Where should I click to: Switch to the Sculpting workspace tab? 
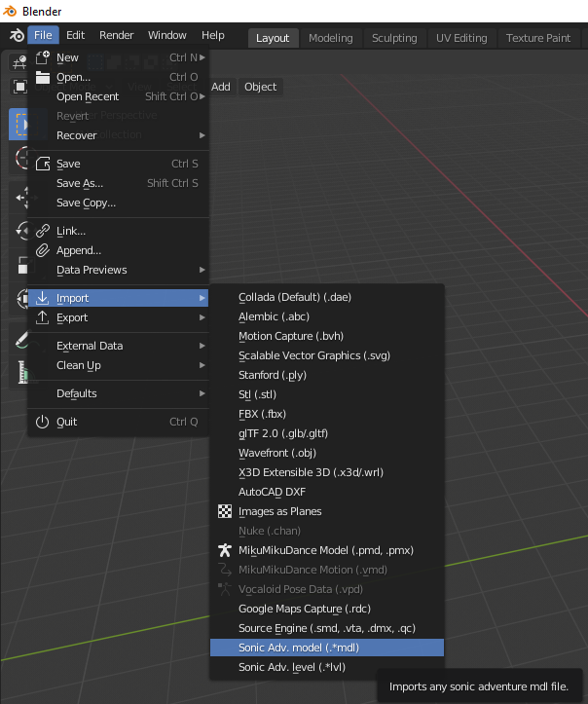(x=394, y=38)
